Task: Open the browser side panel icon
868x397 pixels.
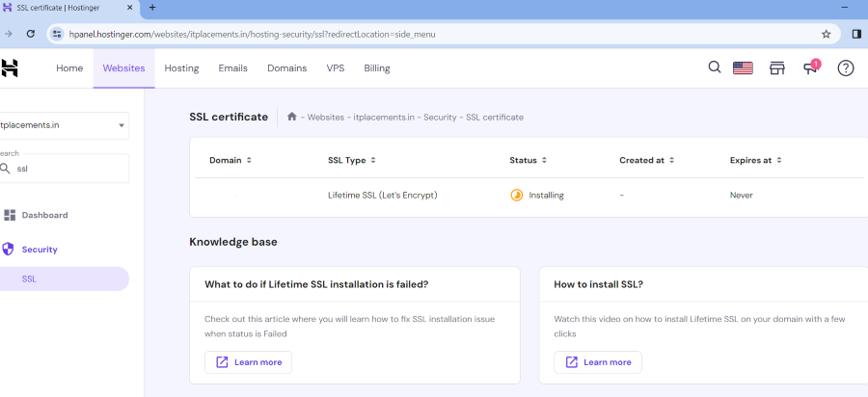Action: [x=856, y=33]
